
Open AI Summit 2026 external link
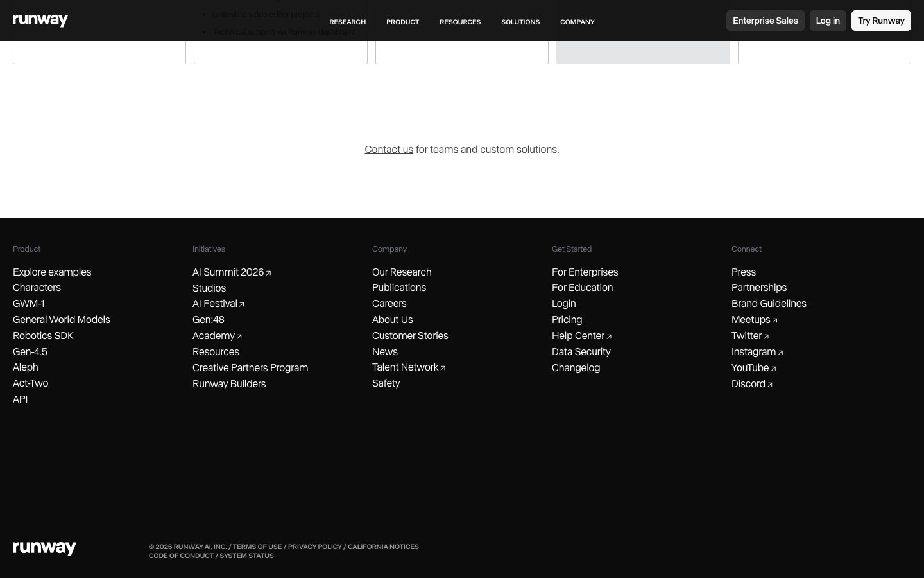(x=231, y=272)
